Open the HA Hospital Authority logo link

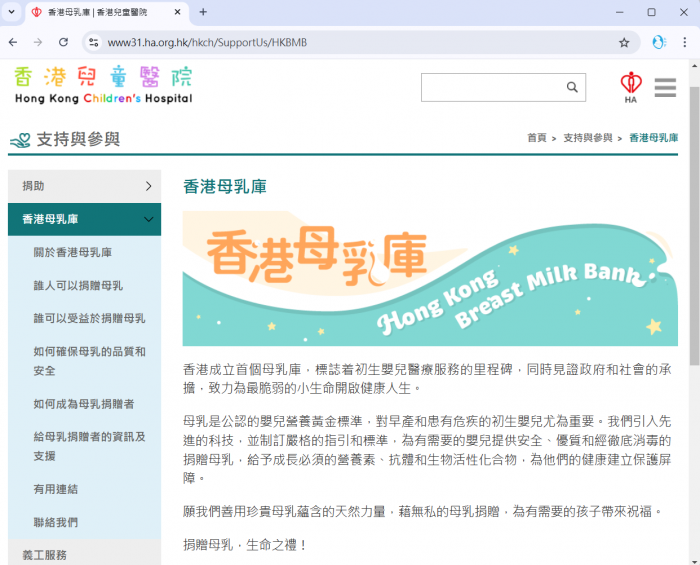pos(630,87)
